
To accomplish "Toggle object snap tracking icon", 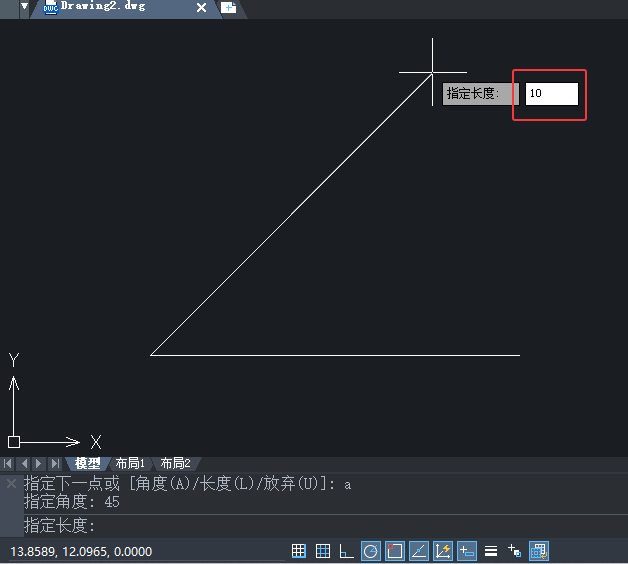I will tap(419, 551).
